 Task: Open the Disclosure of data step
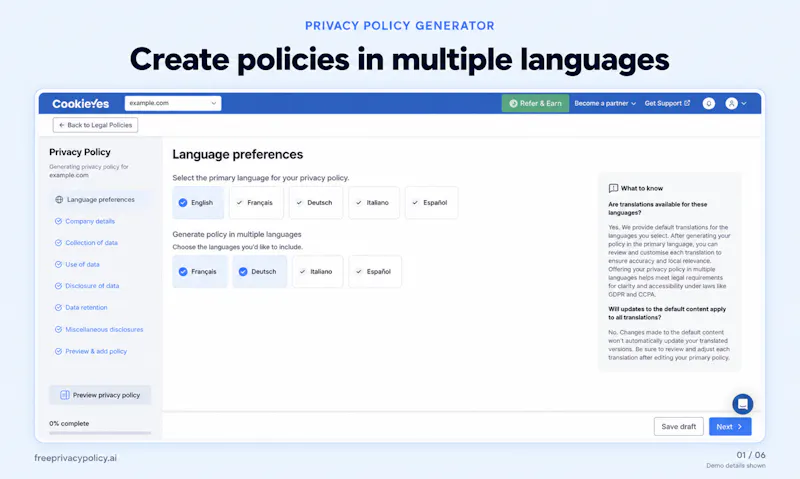coord(92,286)
